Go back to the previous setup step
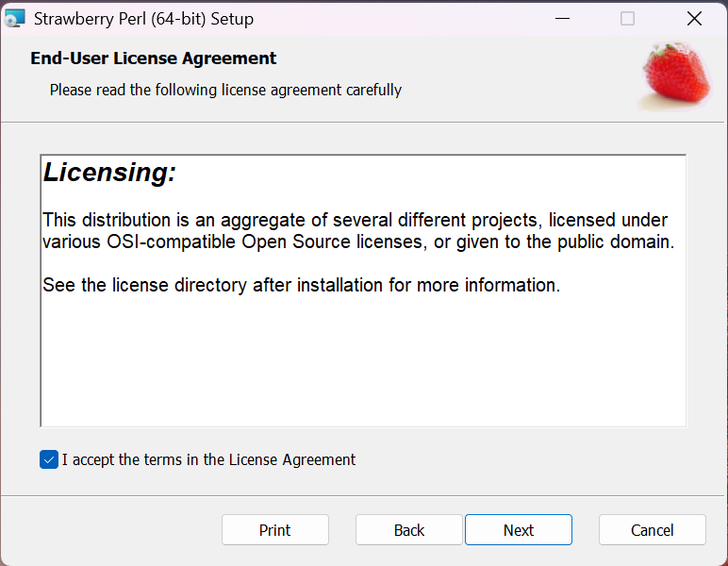 pyautogui.click(x=408, y=530)
